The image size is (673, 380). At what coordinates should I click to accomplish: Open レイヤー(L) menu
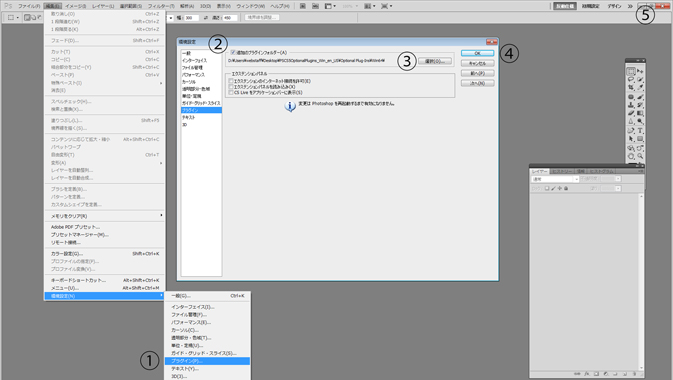[x=103, y=6]
